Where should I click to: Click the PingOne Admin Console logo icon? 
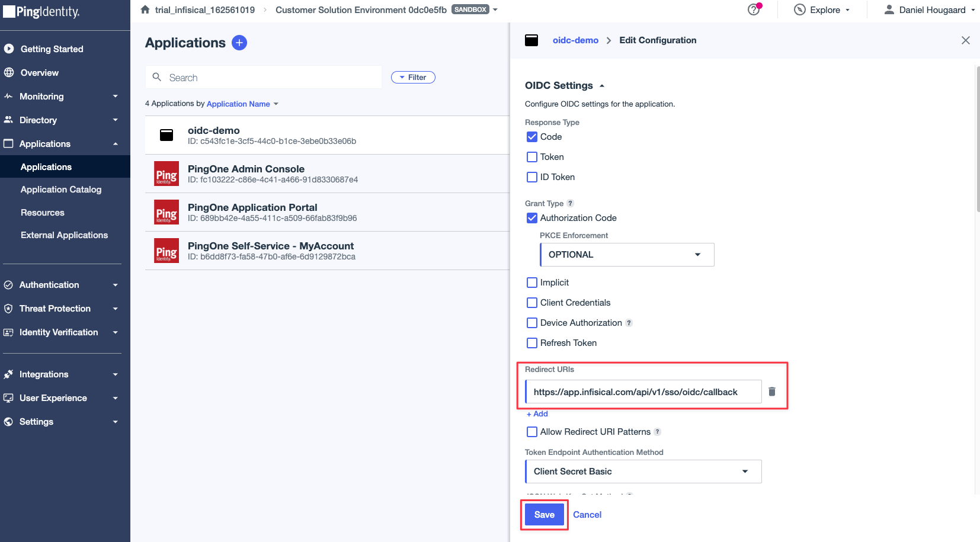[166, 174]
